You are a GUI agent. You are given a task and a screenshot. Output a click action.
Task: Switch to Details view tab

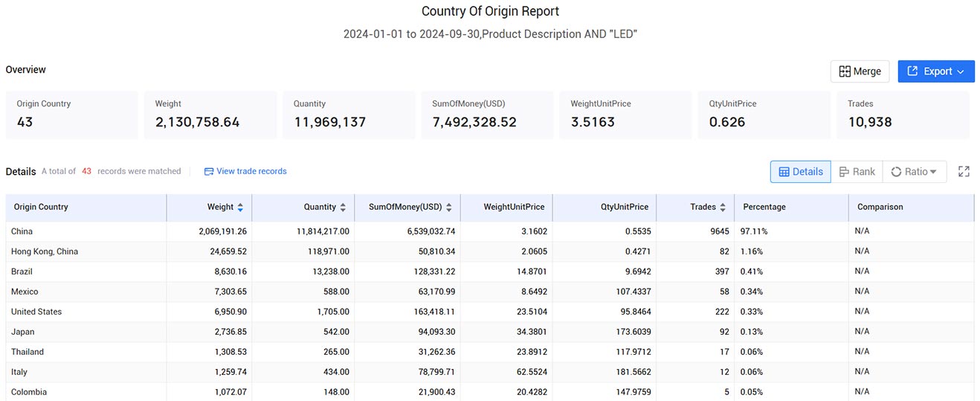coord(800,172)
